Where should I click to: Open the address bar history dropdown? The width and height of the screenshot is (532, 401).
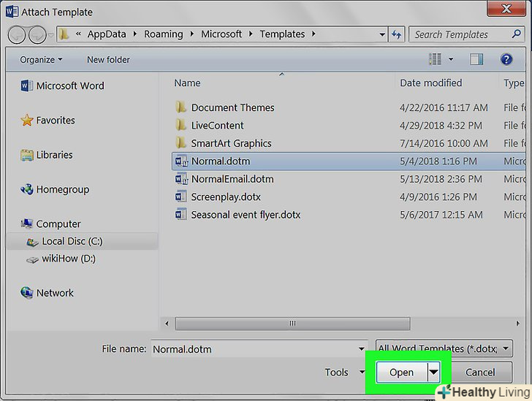pos(382,34)
